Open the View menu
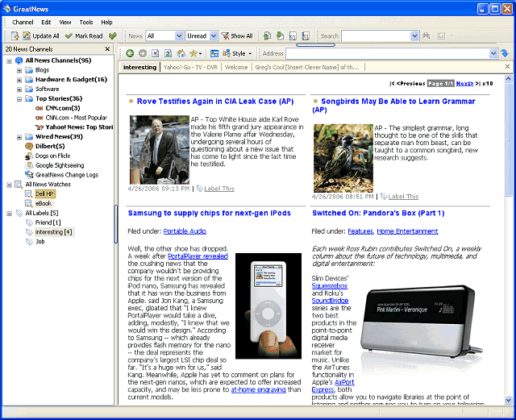The image size is (516, 420). point(65,22)
